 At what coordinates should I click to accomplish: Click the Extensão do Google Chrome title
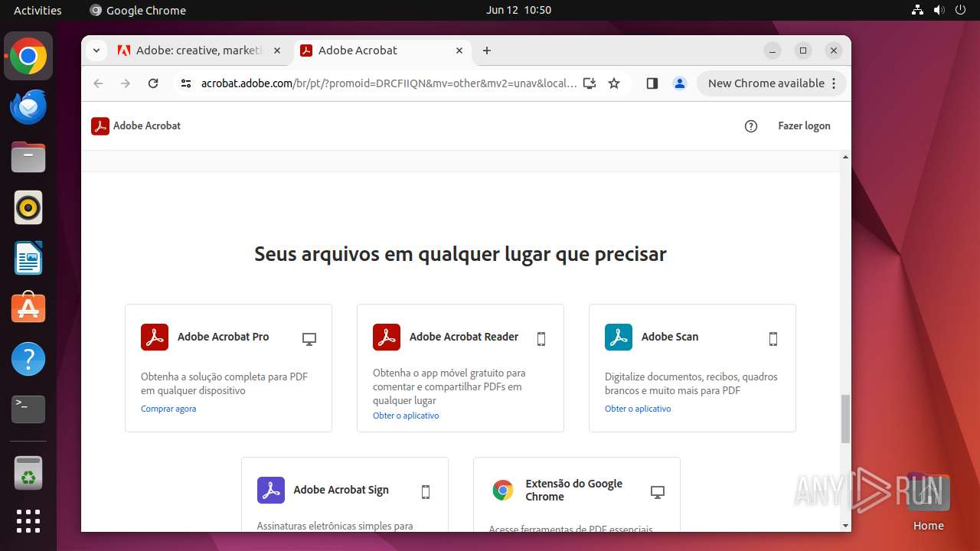[574, 490]
